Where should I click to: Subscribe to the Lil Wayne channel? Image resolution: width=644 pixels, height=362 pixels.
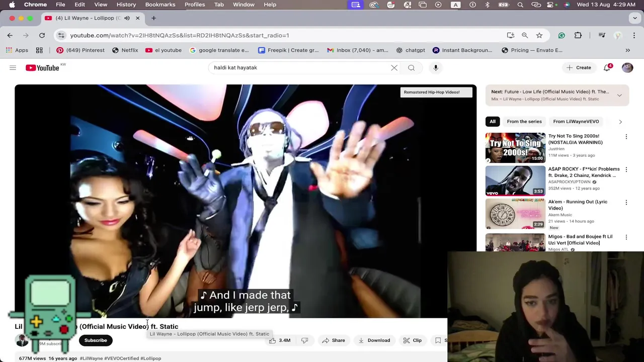(x=96, y=340)
